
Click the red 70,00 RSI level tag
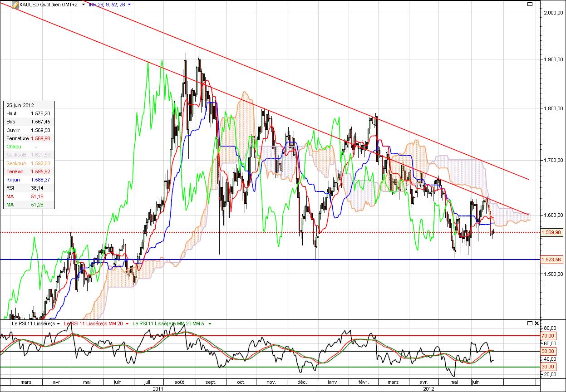point(549,336)
